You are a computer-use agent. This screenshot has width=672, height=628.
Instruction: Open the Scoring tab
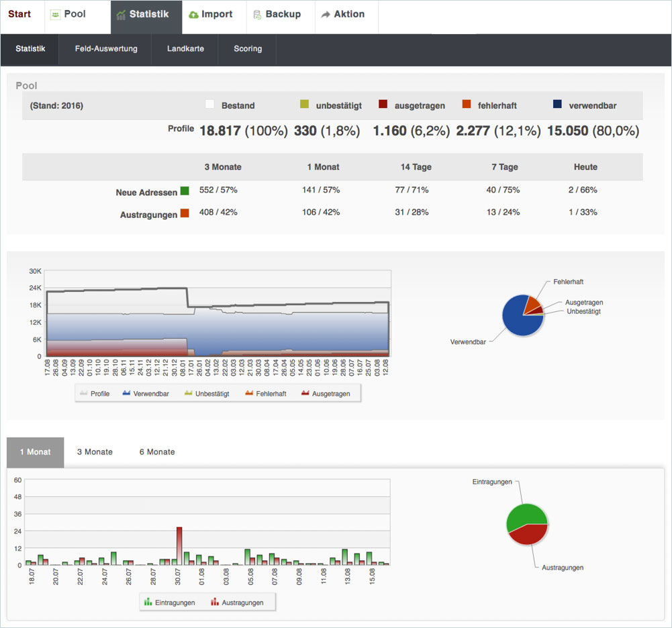(248, 49)
